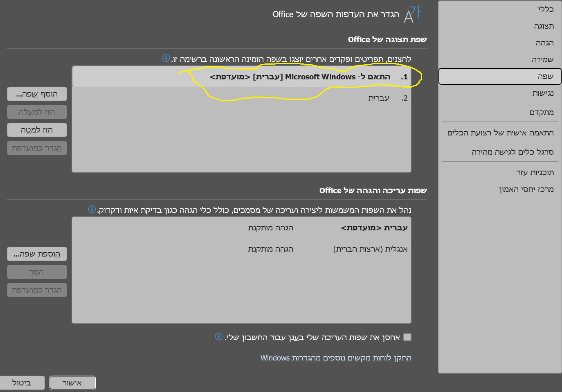Click the הוסף שפה button to add display language
Image resolution: width=562 pixels, height=392 pixels.
[37, 94]
